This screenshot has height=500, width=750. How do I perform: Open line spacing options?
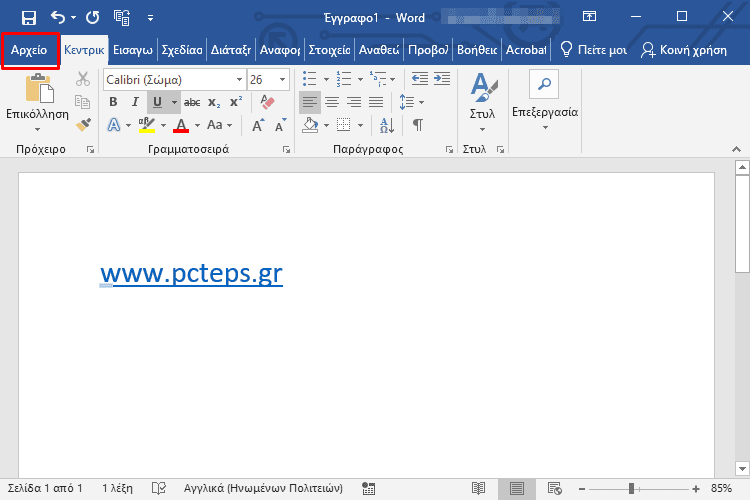411,102
